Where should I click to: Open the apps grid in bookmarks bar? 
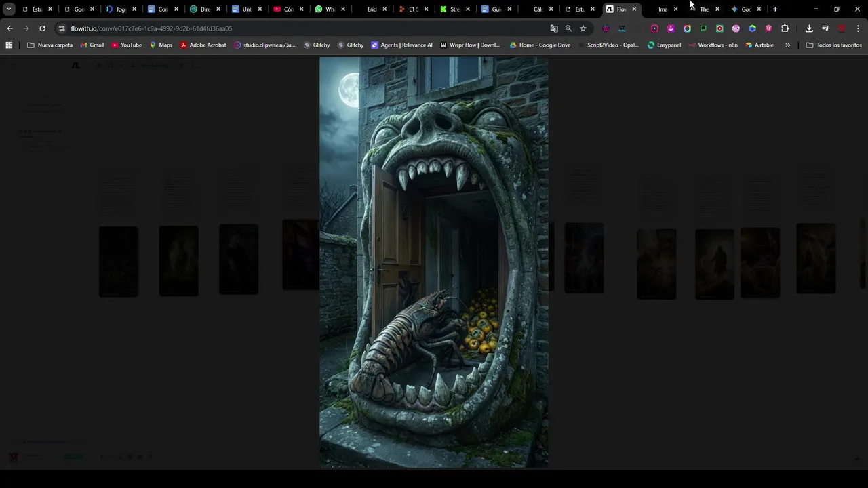click(9, 45)
